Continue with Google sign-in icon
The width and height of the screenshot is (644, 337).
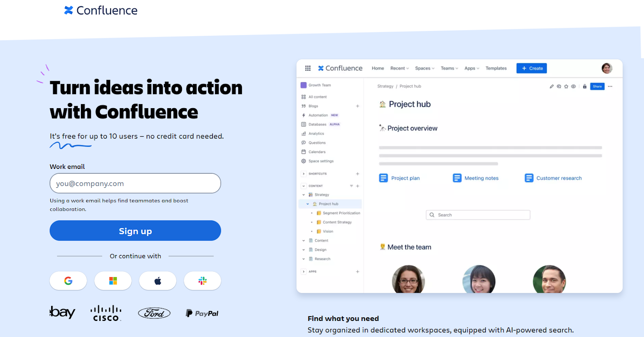68,281
